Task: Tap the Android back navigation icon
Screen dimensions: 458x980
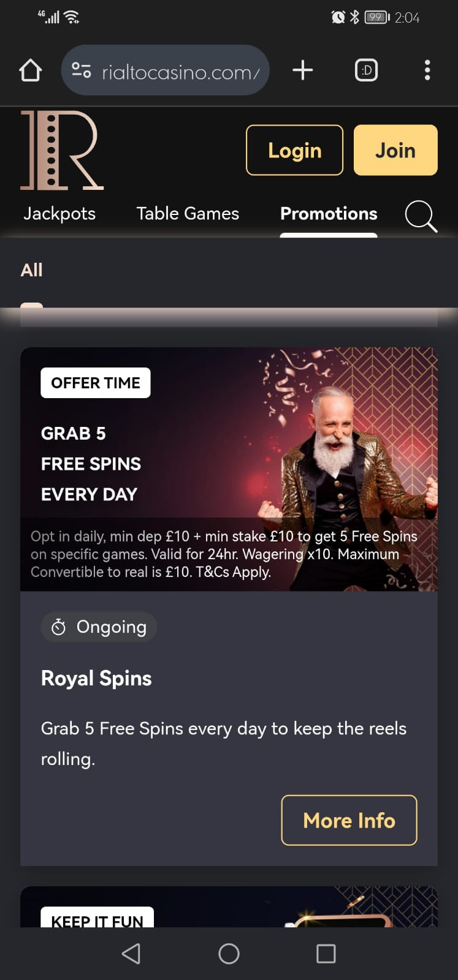Action: 131,954
